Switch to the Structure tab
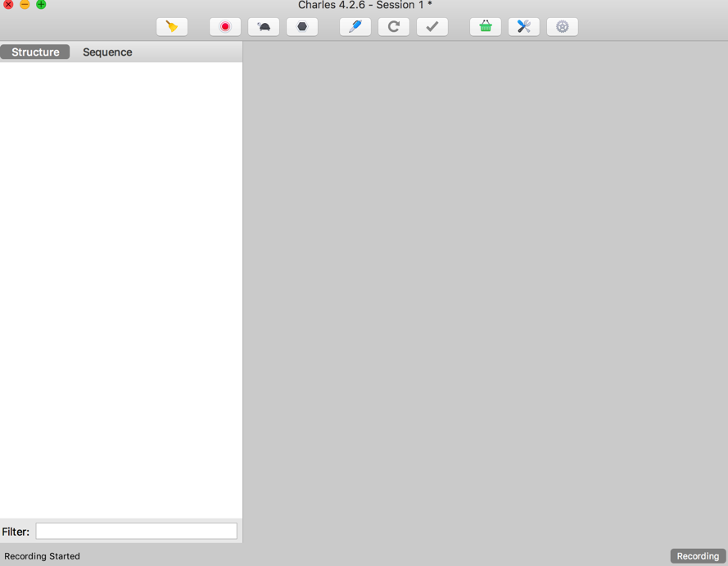Screen dimensions: 728x566 35,52
